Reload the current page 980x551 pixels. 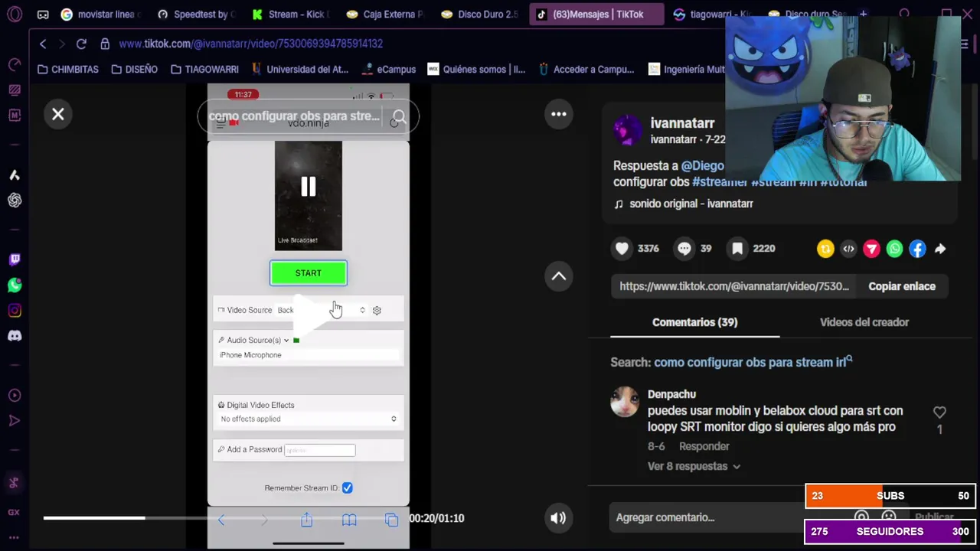coord(81,44)
